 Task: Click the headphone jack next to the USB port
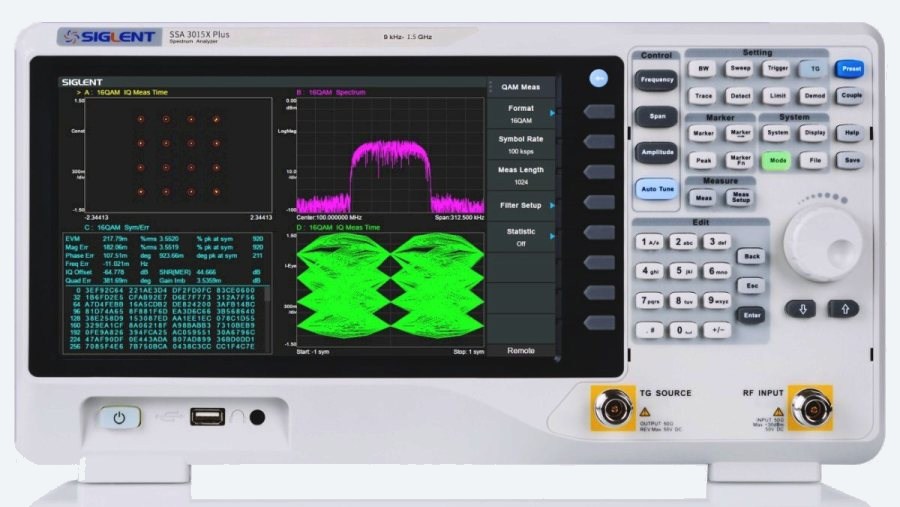257,417
